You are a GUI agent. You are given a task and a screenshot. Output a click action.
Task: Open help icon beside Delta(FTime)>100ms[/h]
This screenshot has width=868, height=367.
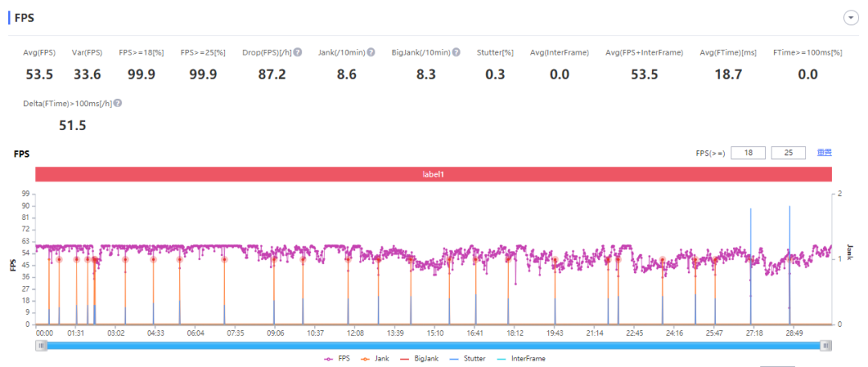(118, 104)
